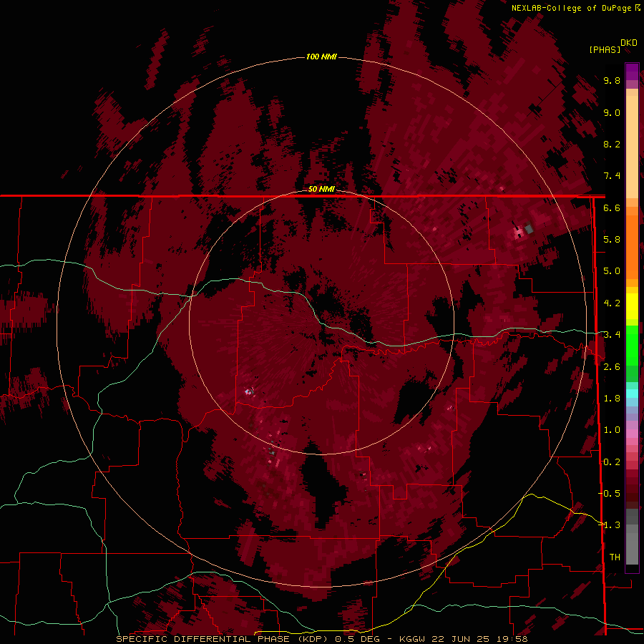The width and height of the screenshot is (644, 644).
Task: Click the 1.8 scale value
Action: [x=612, y=399]
